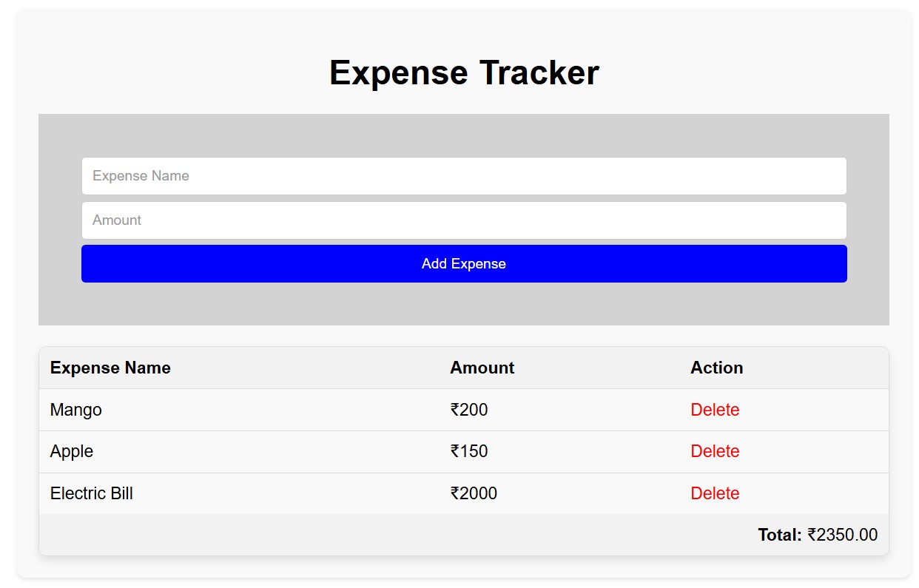This screenshot has width=919, height=588.
Task: Focus the Amount input field
Action: (464, 220)
